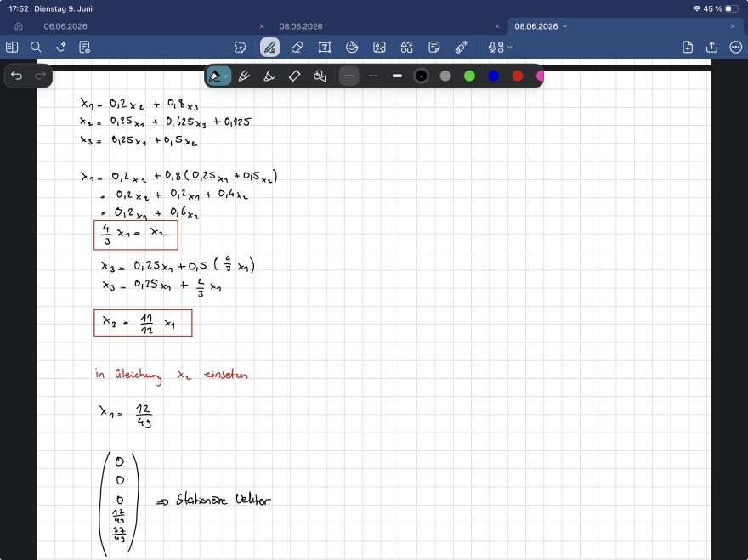The image size is (748, 560).
Task: Open the home library icon
Action: [x=19, y=26]
